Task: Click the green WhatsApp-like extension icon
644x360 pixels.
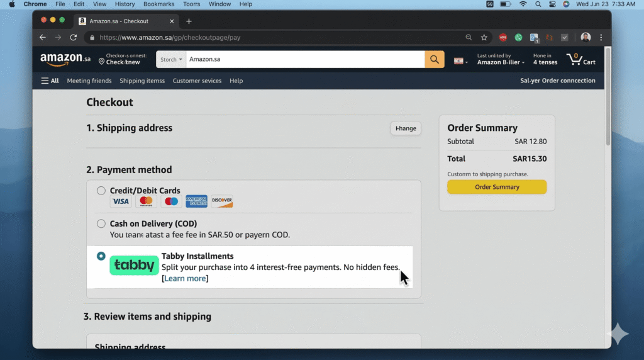Action: click(518, 37)
